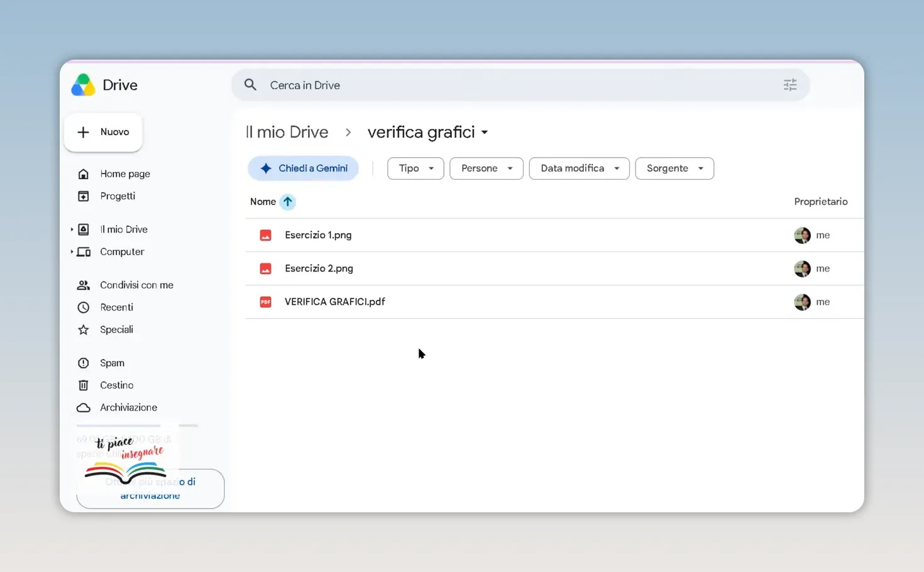The width and height of the screenshot is (924, 572).
Task: Click the Chiedi a Gemini button
Action: (x=303, y=168)
